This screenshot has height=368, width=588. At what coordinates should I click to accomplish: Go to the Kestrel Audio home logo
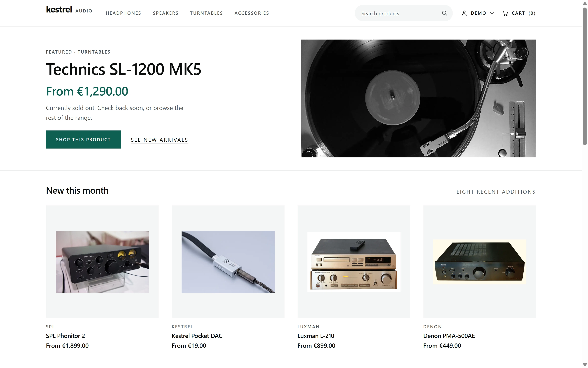[69, 10]
